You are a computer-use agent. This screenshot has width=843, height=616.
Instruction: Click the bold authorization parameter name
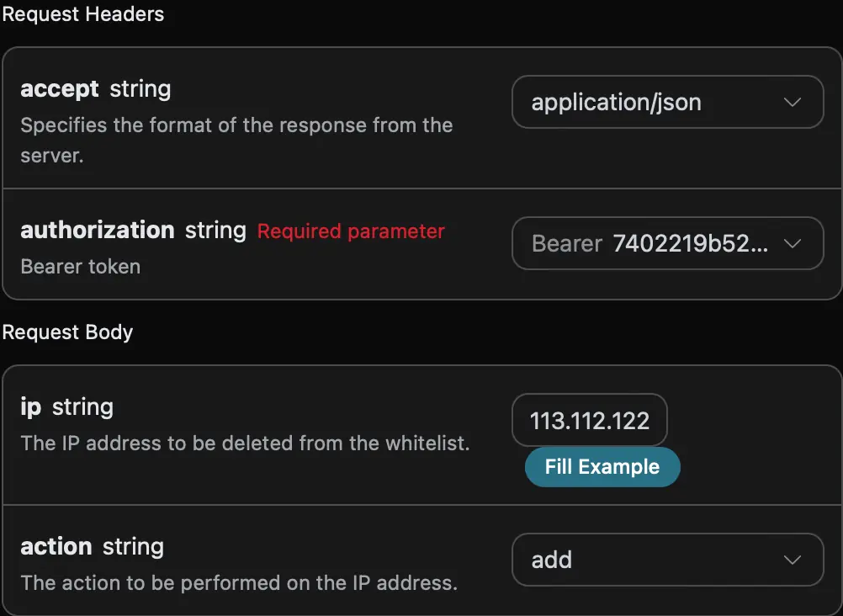[97, 231]
